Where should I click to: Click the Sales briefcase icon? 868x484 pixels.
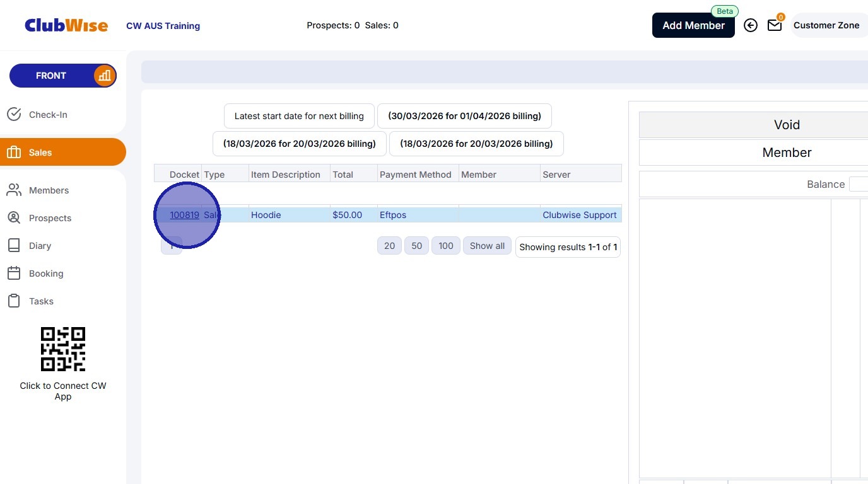pos(14,153)
